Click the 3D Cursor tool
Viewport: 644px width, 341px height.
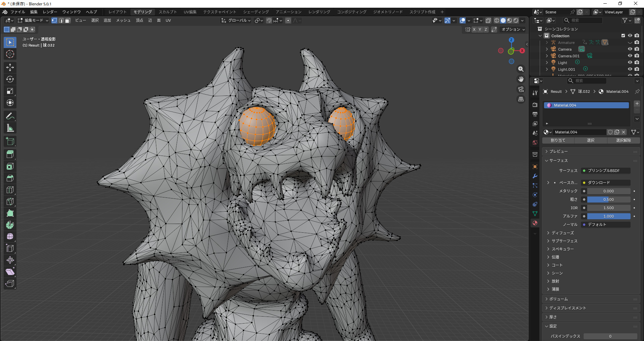(x=10, y=54)
